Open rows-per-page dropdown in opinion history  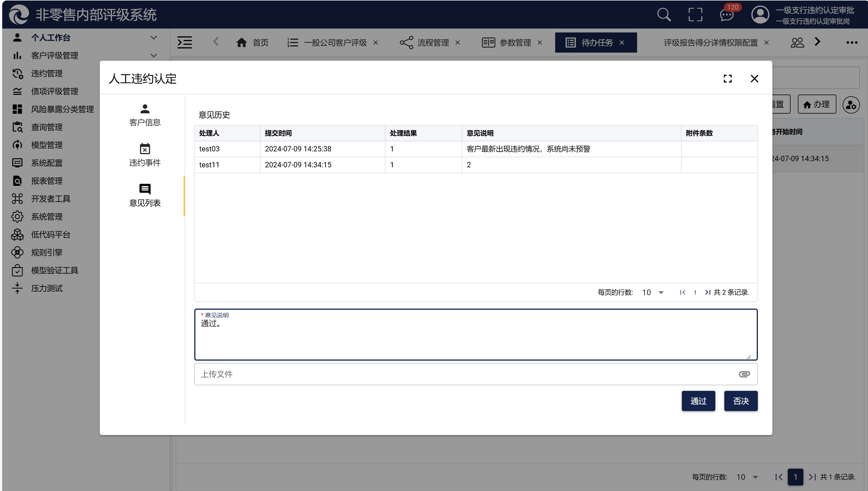click(653, 292)
